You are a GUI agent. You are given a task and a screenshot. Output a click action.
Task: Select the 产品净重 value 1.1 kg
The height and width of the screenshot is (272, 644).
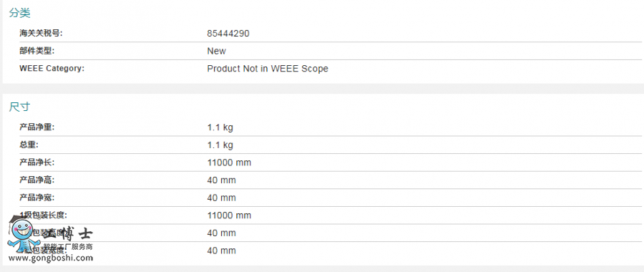[220, 127]
